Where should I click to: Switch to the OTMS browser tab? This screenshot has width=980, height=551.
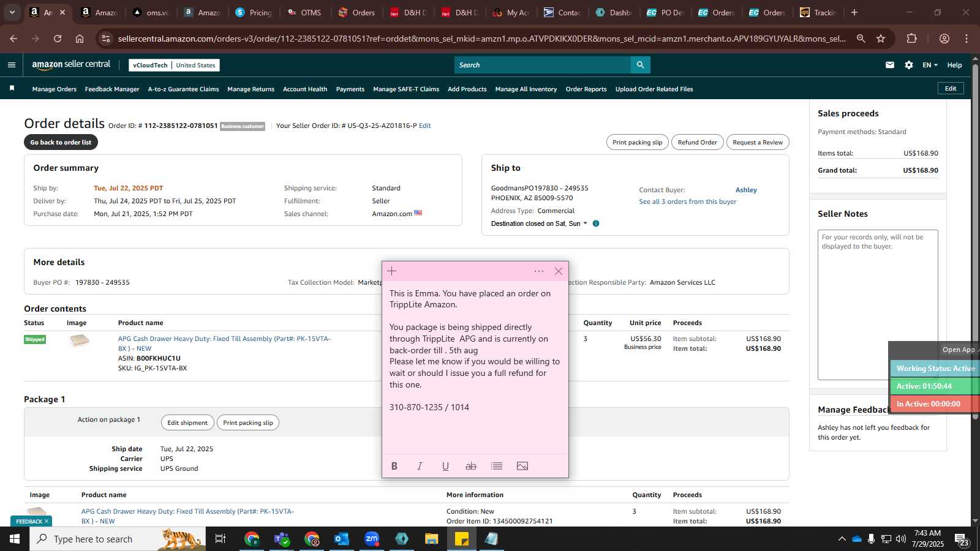(x=305, y=12)
